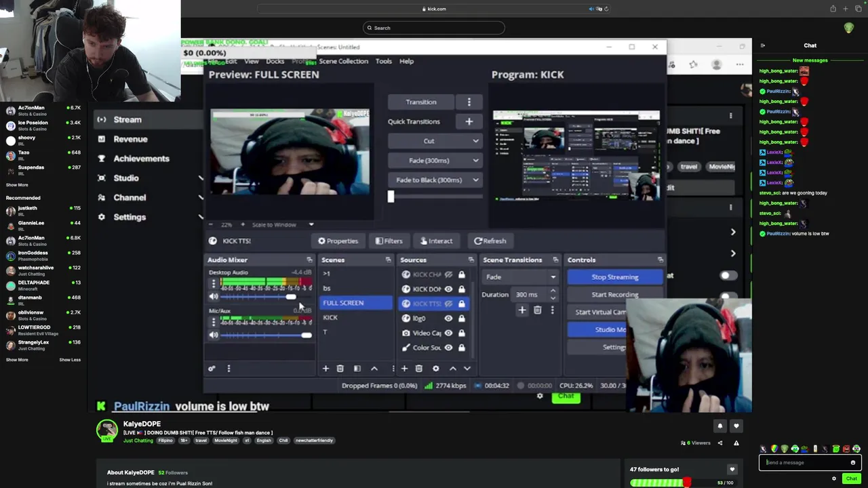Hide the l0g0 source eye icon
The width and height of the screenshot is (868, 488).
pos(448,318)
